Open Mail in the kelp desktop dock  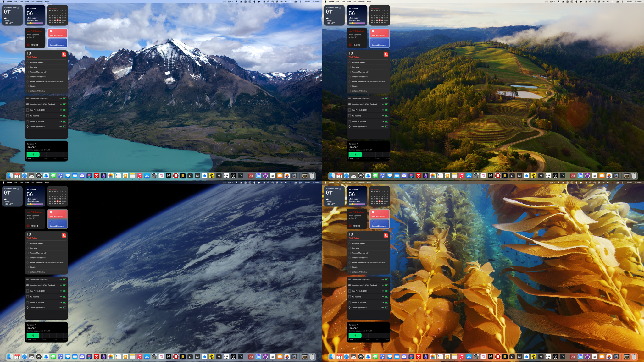pyautogui.click(x=397, y=357)
